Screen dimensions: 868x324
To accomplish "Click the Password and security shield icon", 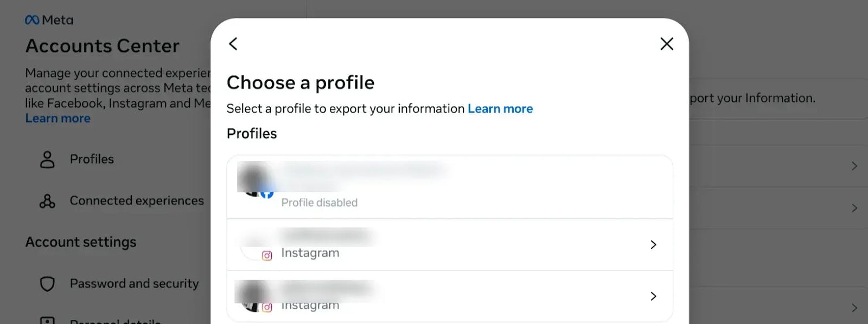I will pyautogui.click(x=48, y=284).
